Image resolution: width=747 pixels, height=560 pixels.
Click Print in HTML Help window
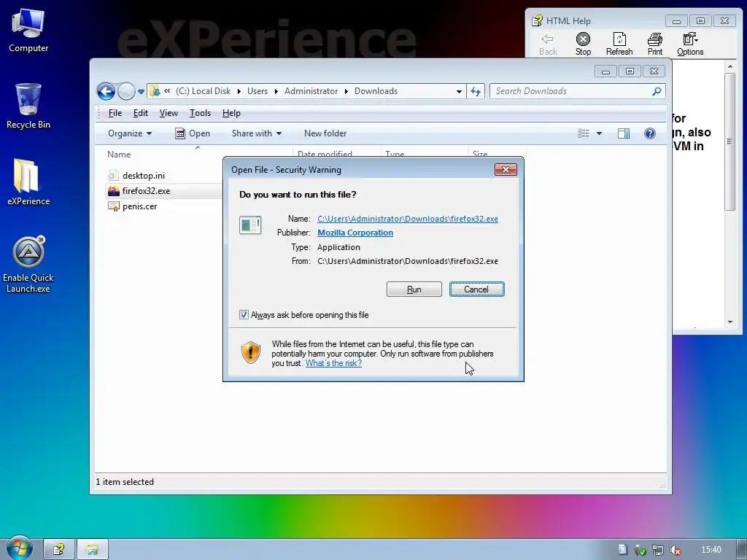(655, 44)
